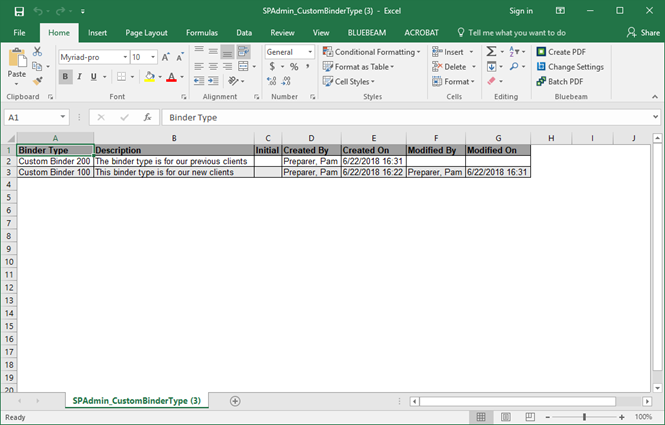Click the Save icon in title bar
Image resolution: width=665 pixels, height=425 pixels.
[x=19, y=11]
